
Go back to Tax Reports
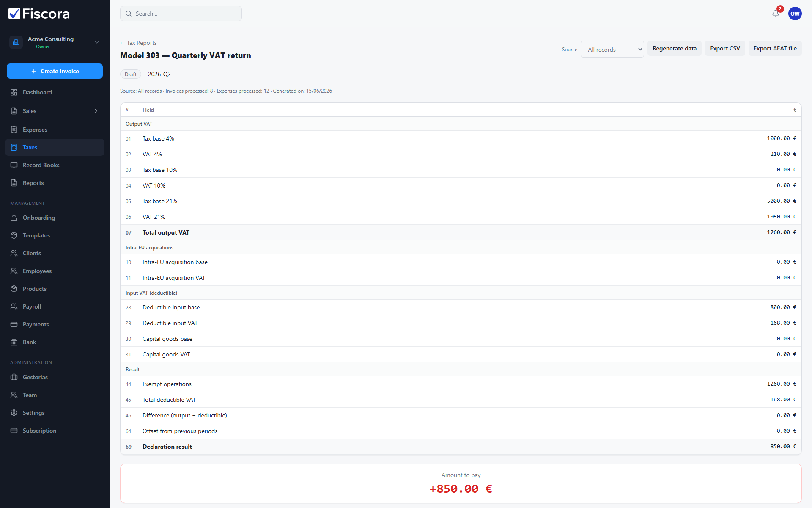[x=138, y=43]
